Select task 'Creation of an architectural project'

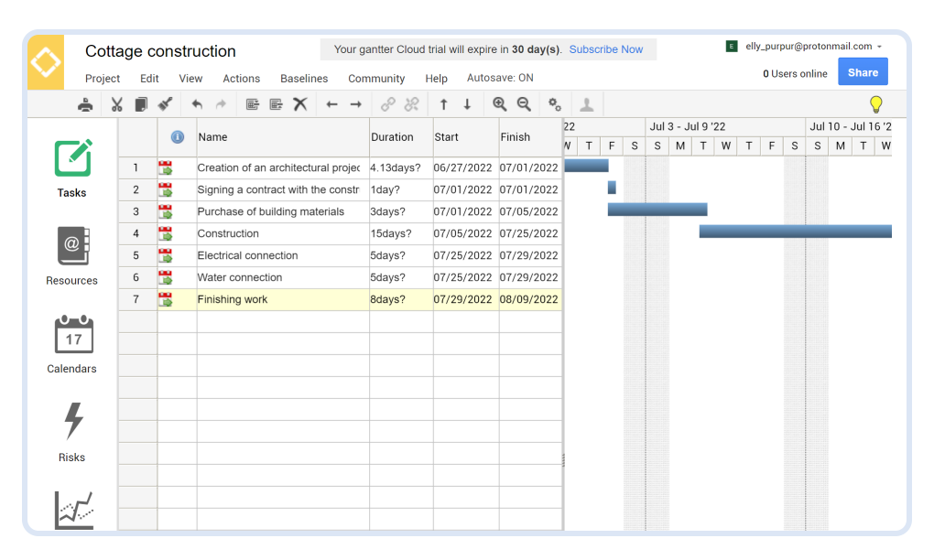click(278, 167)
